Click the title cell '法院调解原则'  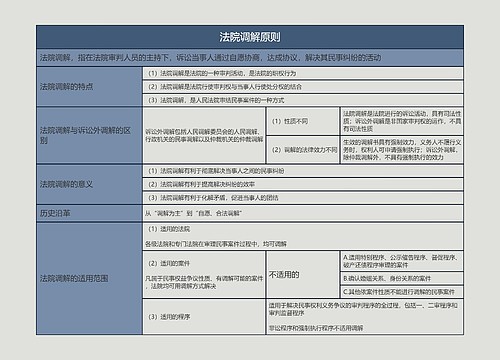pyautogui.click(x=250, y=37)
